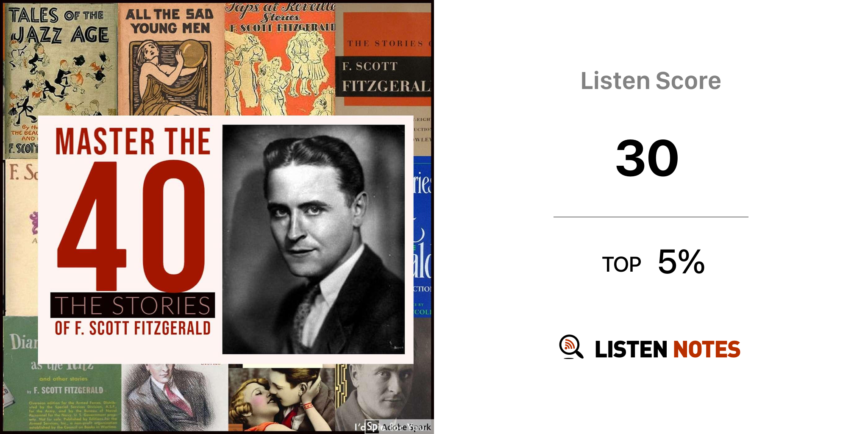Click the Listen Notes magnifier logo icon
The image size is (868, 434).
click(571, 347)
